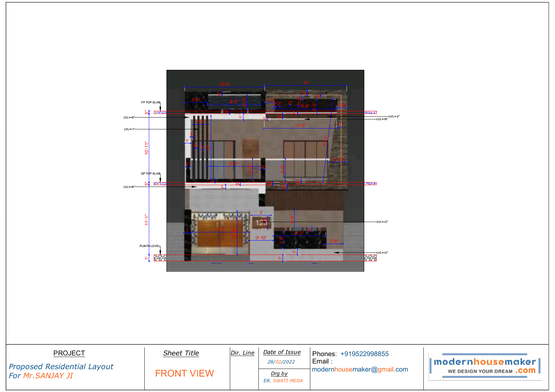Click the 'Date of Issue' heading

click(282, 352)
